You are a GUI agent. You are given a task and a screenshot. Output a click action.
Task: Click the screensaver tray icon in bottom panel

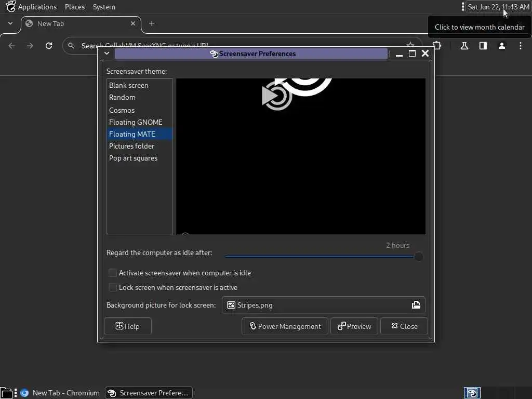coord(472,393)
